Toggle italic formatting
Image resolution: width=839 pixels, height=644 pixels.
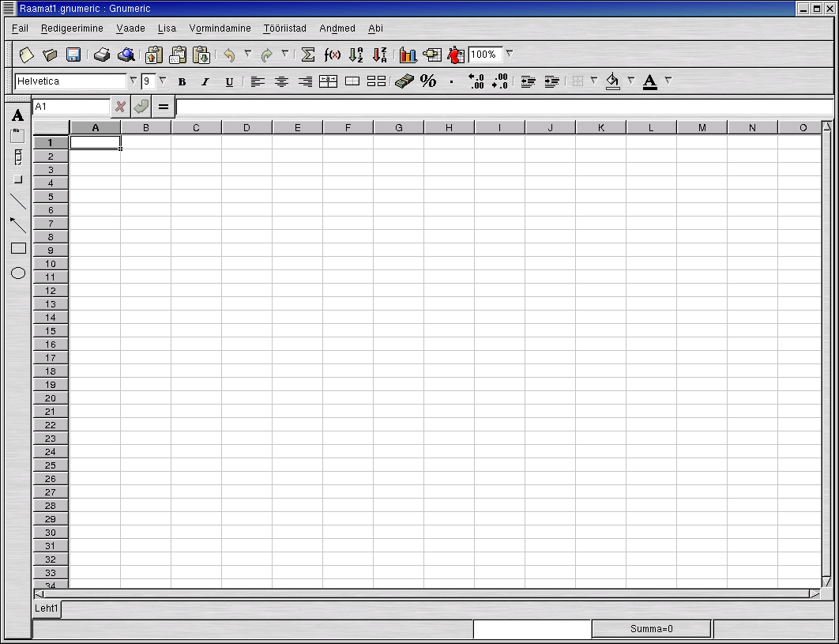tap(205, 81)
